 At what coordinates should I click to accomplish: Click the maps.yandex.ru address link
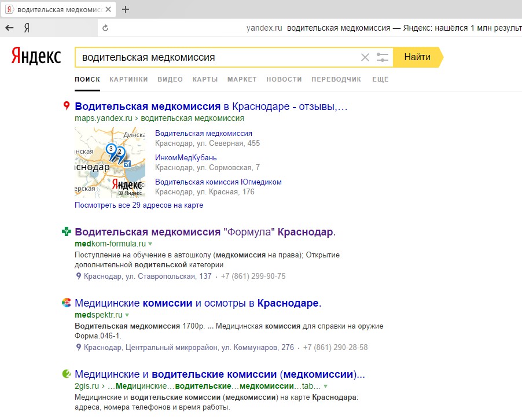tap(103, 118)
